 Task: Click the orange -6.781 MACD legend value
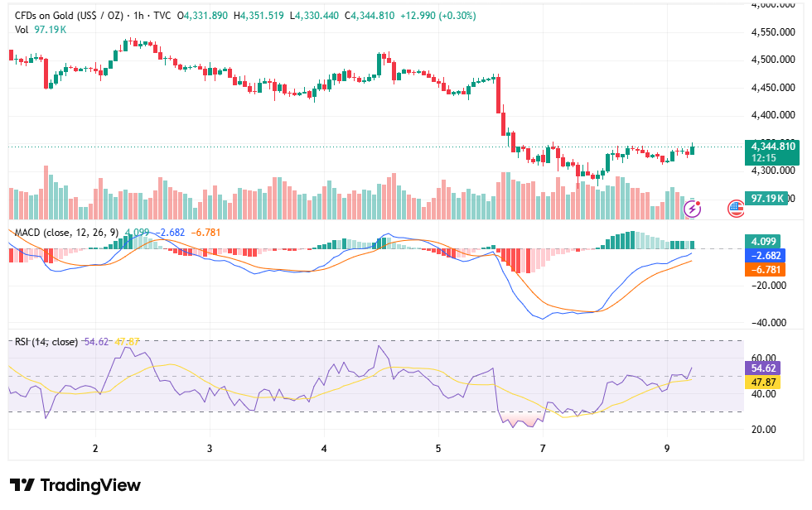pos(205,233)
